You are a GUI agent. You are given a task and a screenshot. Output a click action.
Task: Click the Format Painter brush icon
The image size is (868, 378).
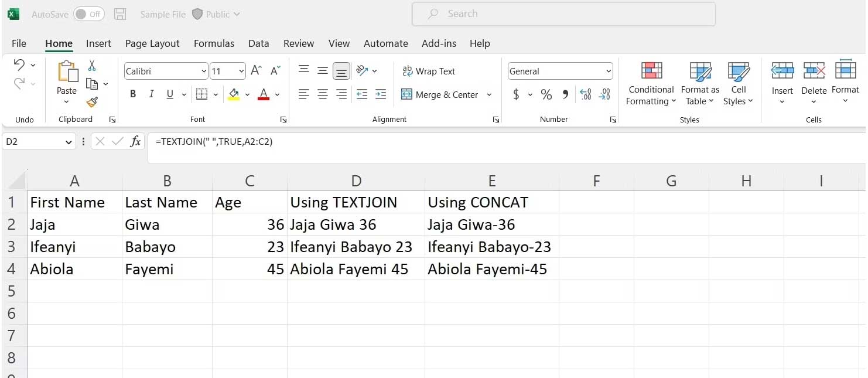point(92,102)
